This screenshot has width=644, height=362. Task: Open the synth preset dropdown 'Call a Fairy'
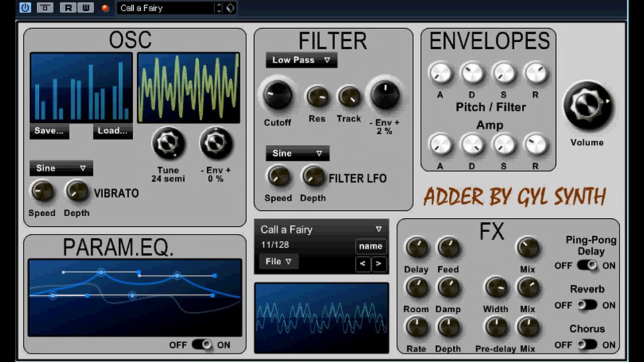pyautogui.click(x=321, y=229)
